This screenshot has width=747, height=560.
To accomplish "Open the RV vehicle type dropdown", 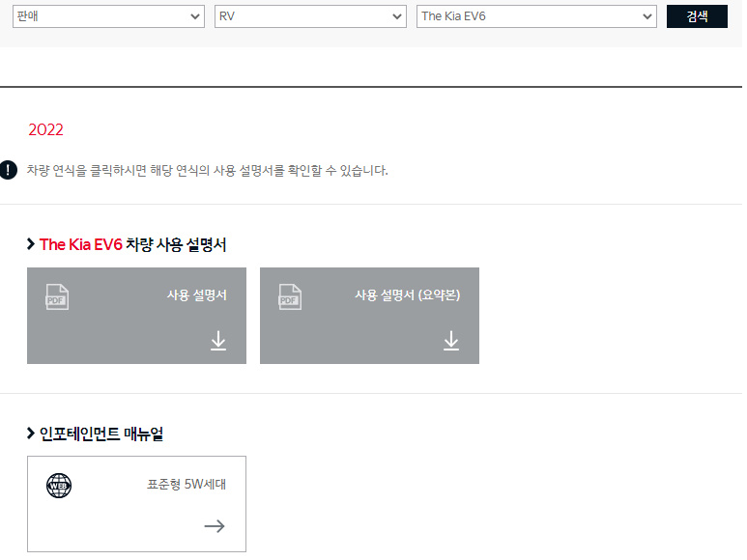I will [310, 16].
